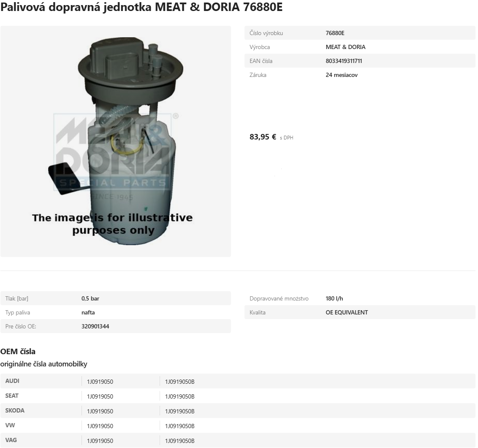Viewport: 478px width, 448px height.
Task: Click the SKODA brand label
Action: pyautogui.click(x=15, y=410)
